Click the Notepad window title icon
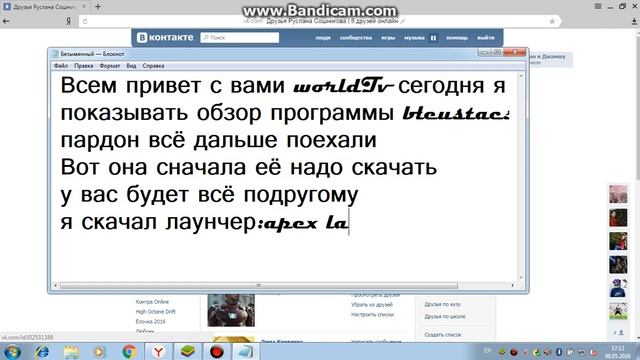The image size is (640, 360). coord(55,54)
